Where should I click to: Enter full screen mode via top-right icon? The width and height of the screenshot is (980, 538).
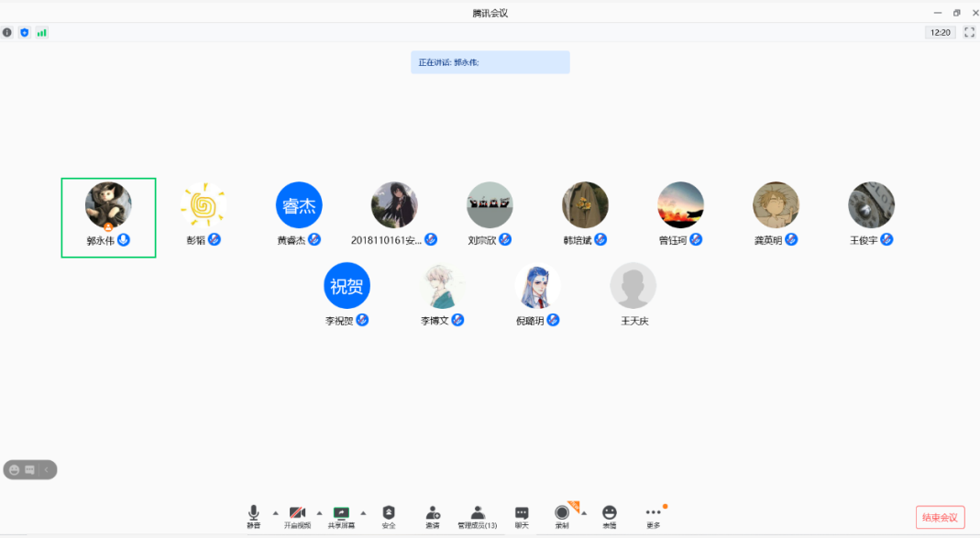(969, 32)
